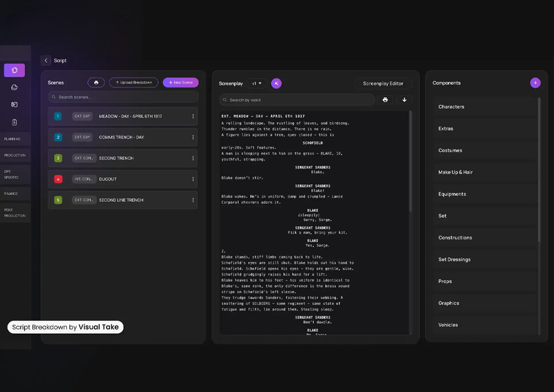Click the Components panel scrollbar

539,170
